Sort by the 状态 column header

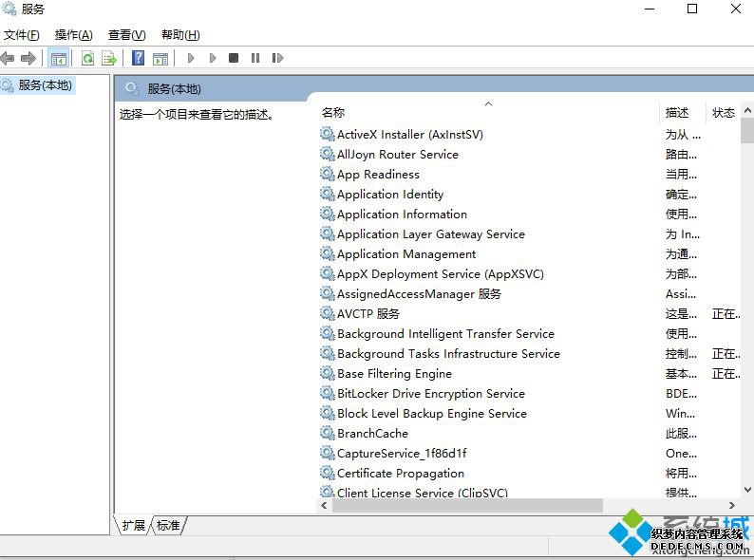(x=724, y=113)
